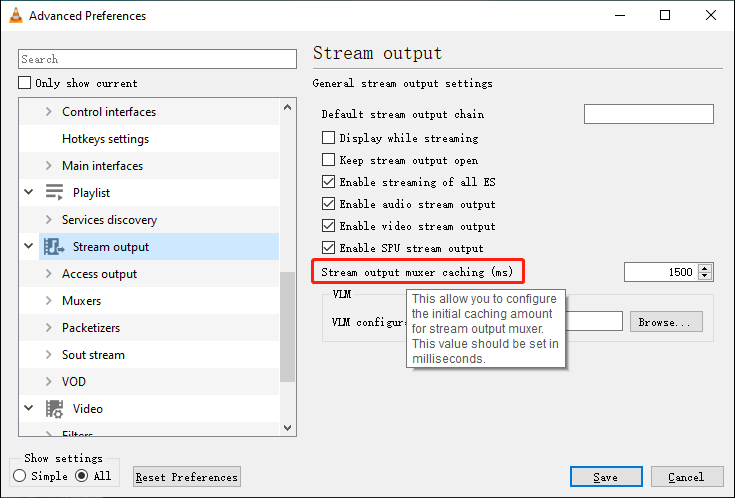Expand the Access output node
Image resolution: width=735 pixels, height=498 pixels.
[49, 273]
